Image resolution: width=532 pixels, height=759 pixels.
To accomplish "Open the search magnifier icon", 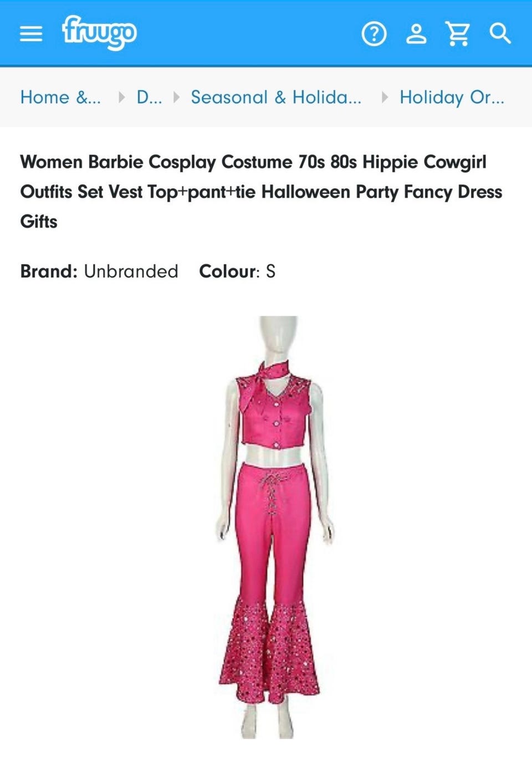I will 500,33.
